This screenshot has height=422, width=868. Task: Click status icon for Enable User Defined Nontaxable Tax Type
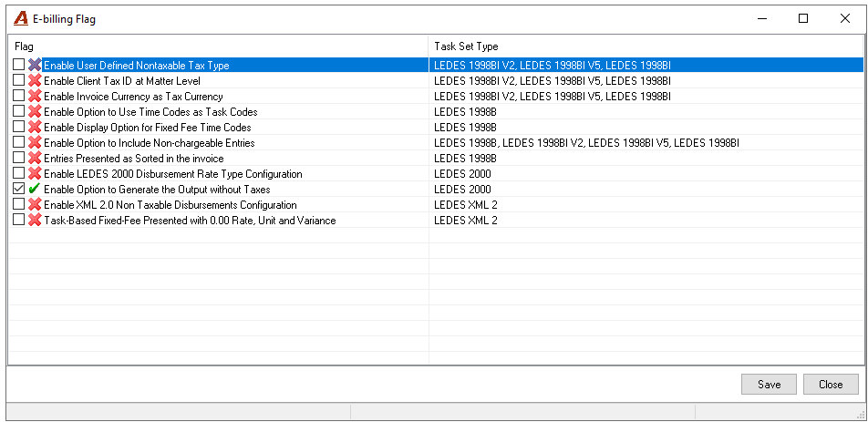click(35, 66)
